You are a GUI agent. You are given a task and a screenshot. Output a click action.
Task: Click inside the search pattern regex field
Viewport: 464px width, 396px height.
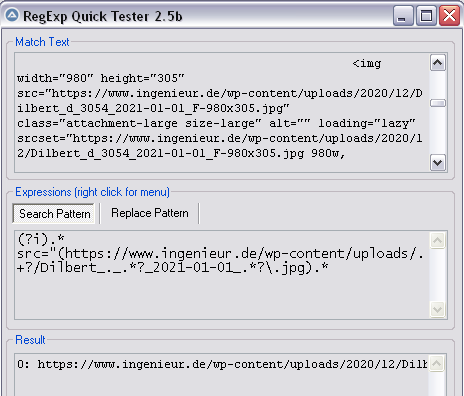[x=222, y=275]
